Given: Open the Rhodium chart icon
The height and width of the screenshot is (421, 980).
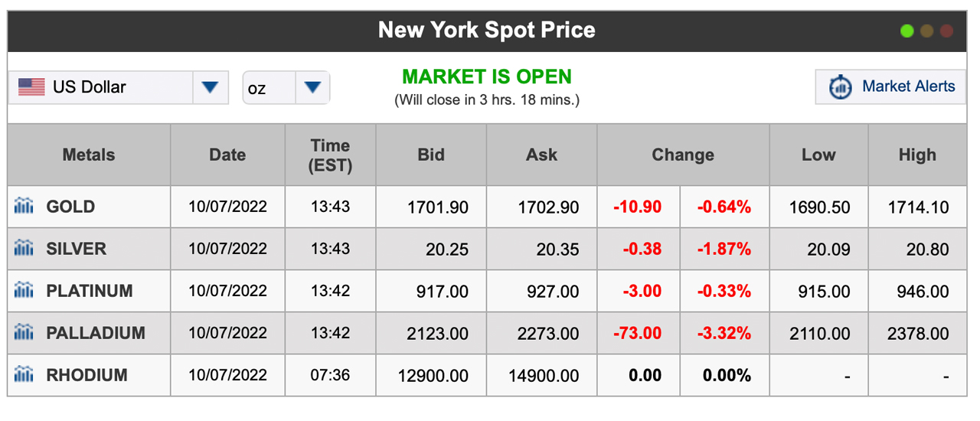Looking at the screenshot, I should (24, 374).
